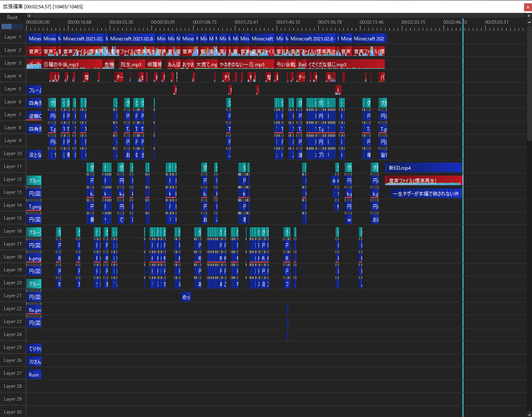Disable Layer 16 display
Image resolution: width=532 pixels, height=417 pixels.
click(x=13, y=231)
